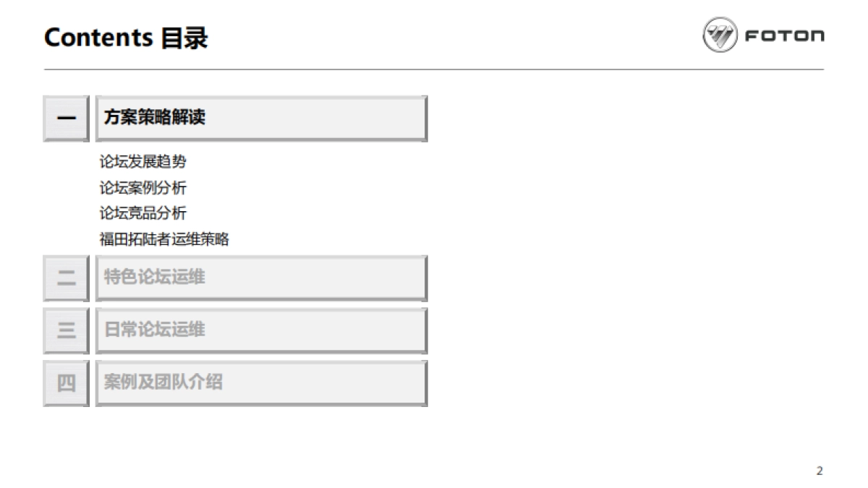Click the 目录 characters in the title
The width and height of the screenshot is (868, 488).
point(184,38)
